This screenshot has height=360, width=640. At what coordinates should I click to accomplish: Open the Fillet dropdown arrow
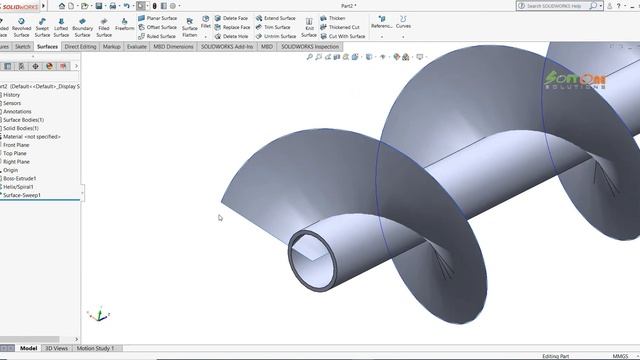point(206,37)
